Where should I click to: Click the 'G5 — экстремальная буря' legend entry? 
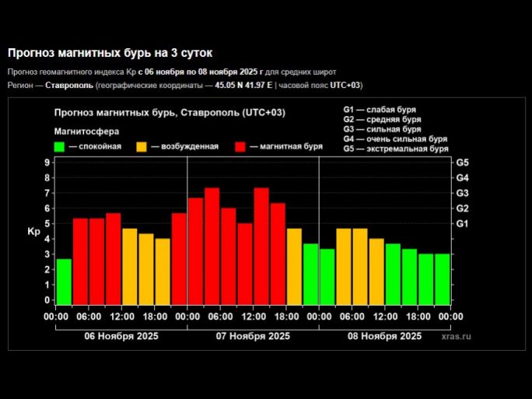[x=395, y=149]
